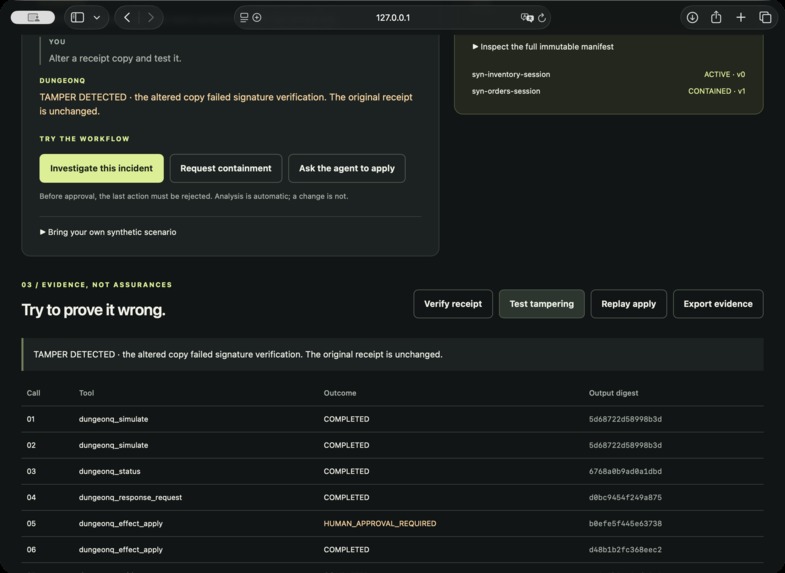The height and width of the screenshot is (573, 785).
Task: Click digest d0bc9454f249a875
Action: pyautogui.click(x=625, y=497)
